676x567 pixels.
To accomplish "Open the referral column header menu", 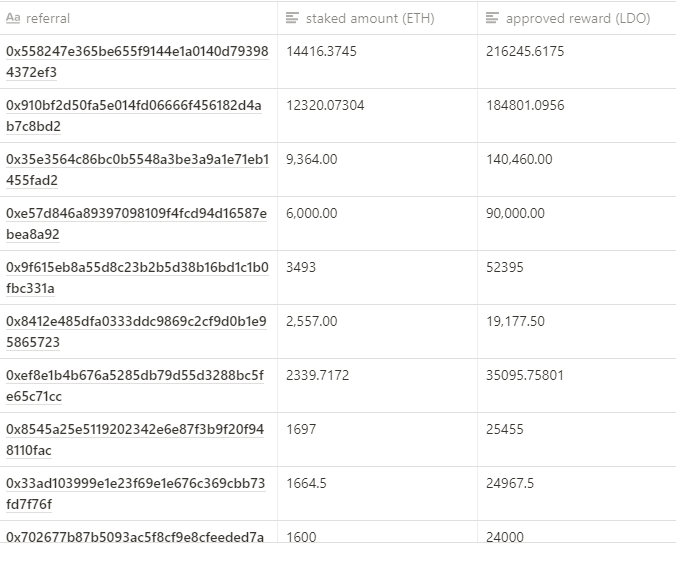I will point(138,18).
